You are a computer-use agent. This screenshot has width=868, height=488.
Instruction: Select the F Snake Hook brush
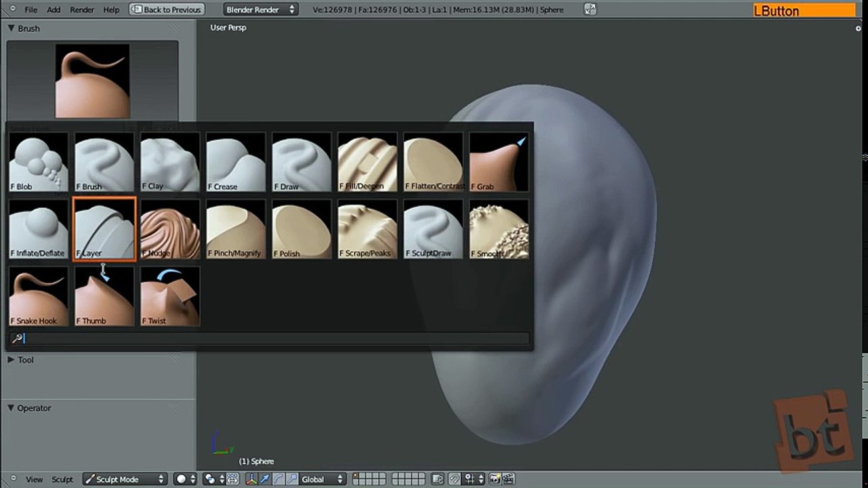[39, 296]
